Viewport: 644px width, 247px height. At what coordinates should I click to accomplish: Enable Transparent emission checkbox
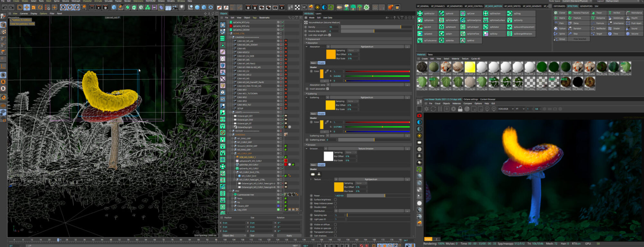coord(335,232)
